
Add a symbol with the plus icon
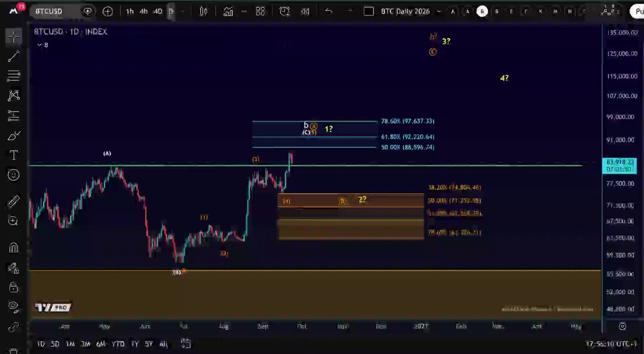tap(108, 11)
